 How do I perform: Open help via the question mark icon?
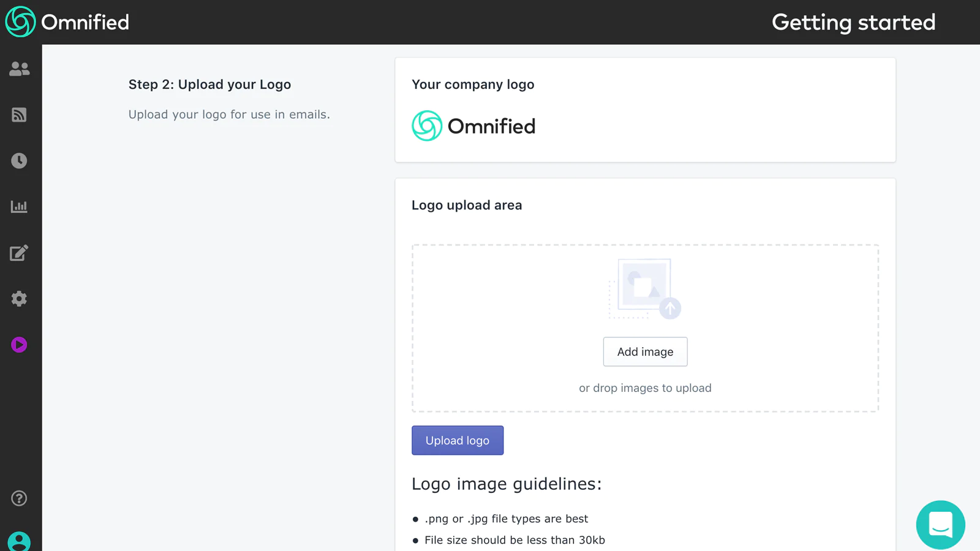pyautogui.click(x=19, y=498)
